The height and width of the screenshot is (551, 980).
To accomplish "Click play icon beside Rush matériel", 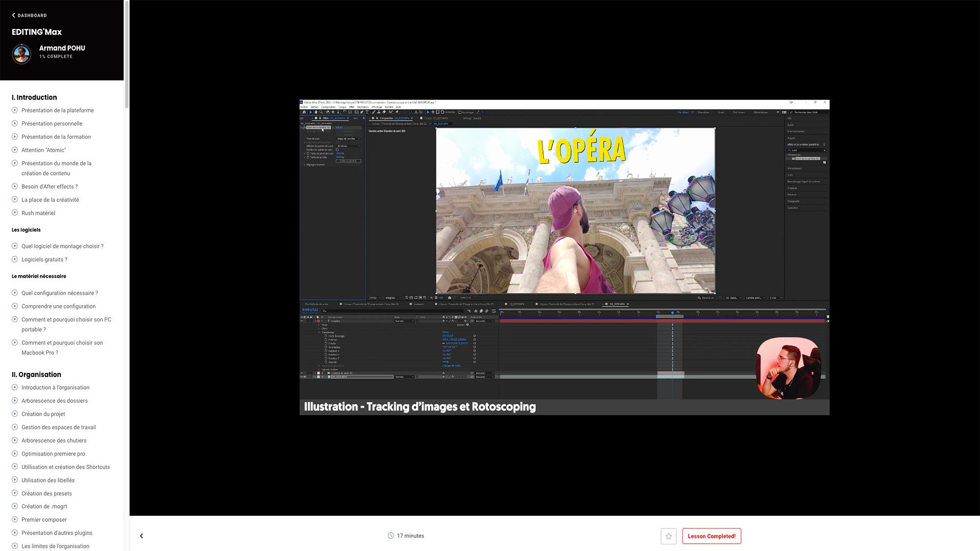I will point(15,213).
